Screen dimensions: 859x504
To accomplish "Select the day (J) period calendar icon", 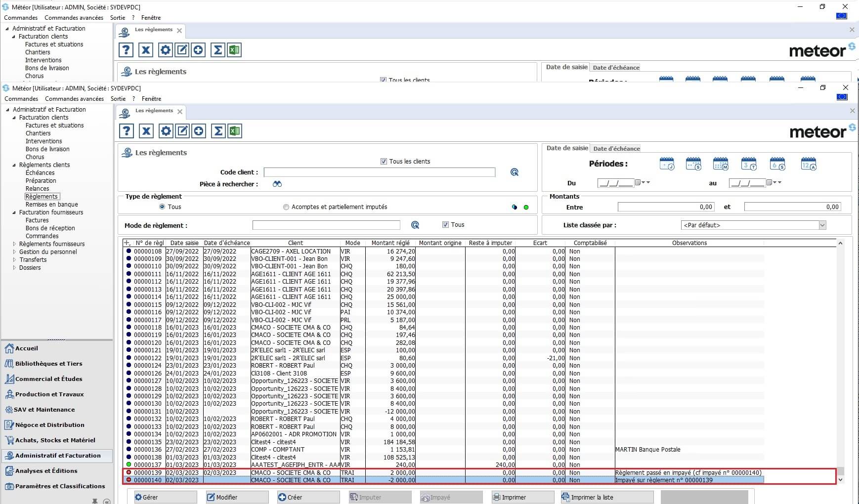I will click(x=667, y=164).
